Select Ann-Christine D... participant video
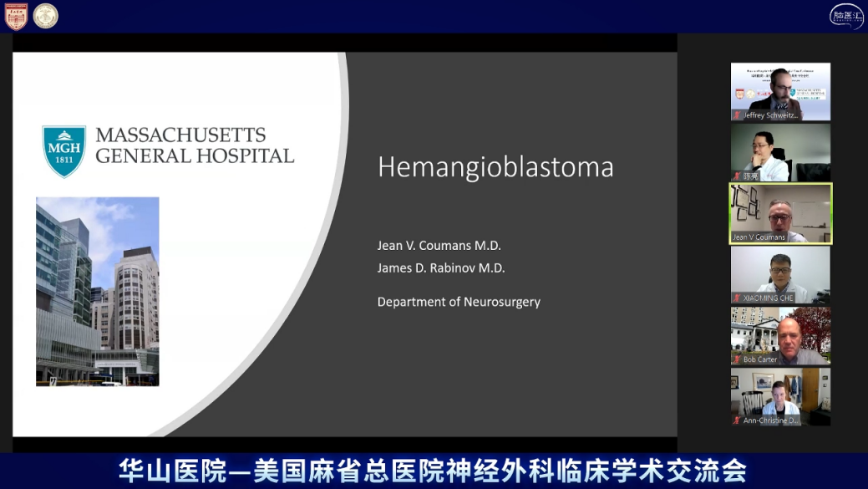The width and height of the screenshot is (868, 489). [780, 397]
